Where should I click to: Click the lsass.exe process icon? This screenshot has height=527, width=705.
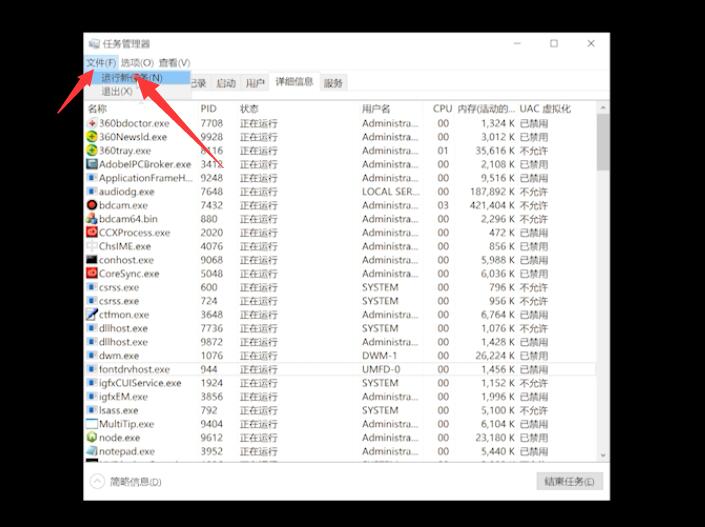point(92,410)
